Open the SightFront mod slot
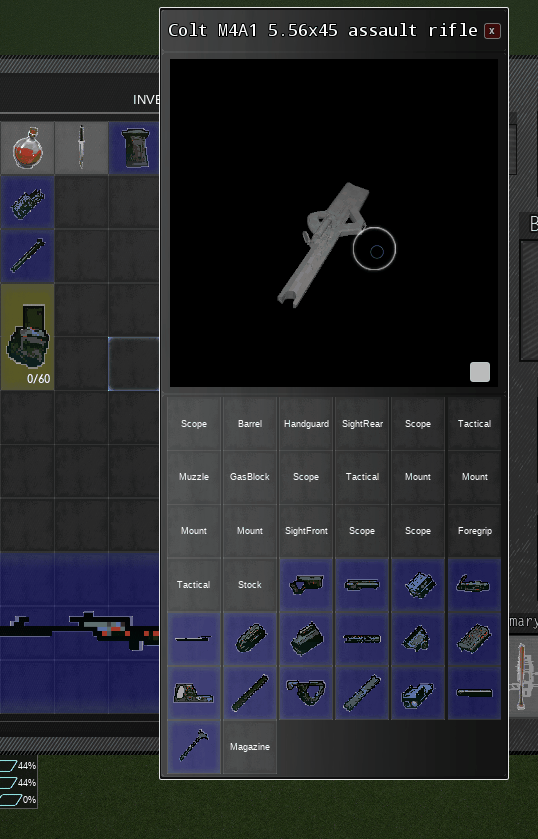Image resolution: width=538 pixels, height=839 pixels. tap(306, 531)
